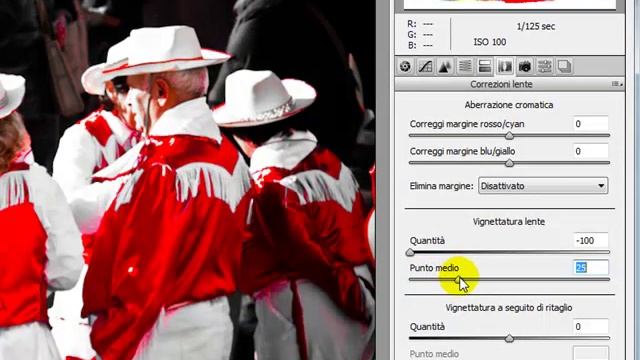Click the photo preview of the dancers
This screenshot has width=640, height=360.
[x=188, y=180]
